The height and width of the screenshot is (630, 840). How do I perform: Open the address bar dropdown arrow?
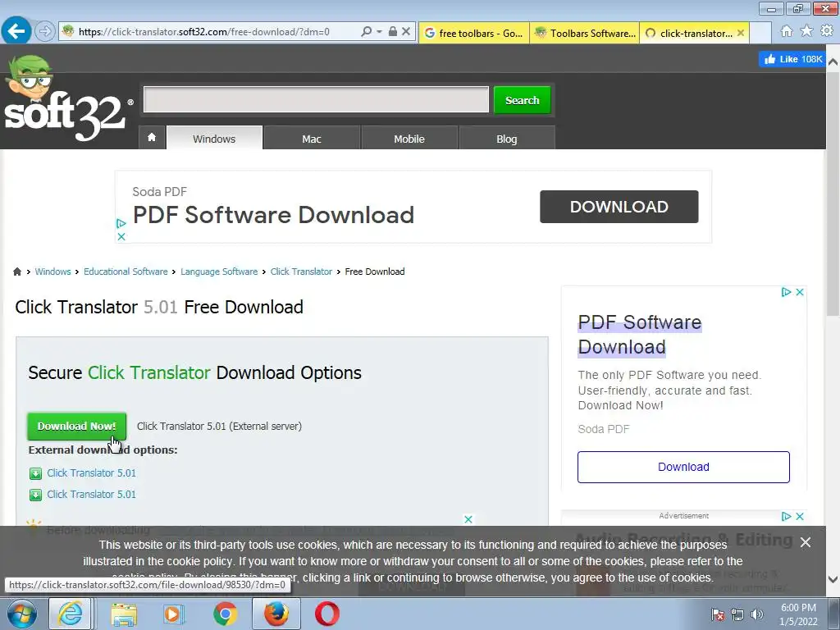click(x=379, y=32)
